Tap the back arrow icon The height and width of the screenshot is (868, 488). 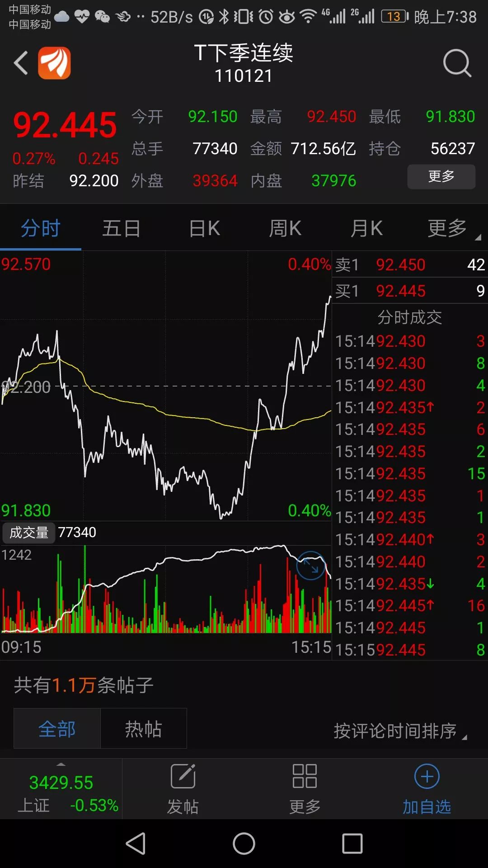tap(21, 63)
